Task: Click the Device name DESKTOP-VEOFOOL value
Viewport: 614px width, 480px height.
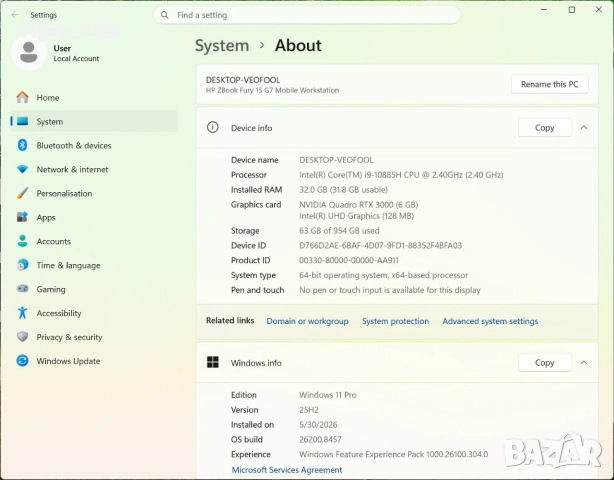Action: coord(336,160)
